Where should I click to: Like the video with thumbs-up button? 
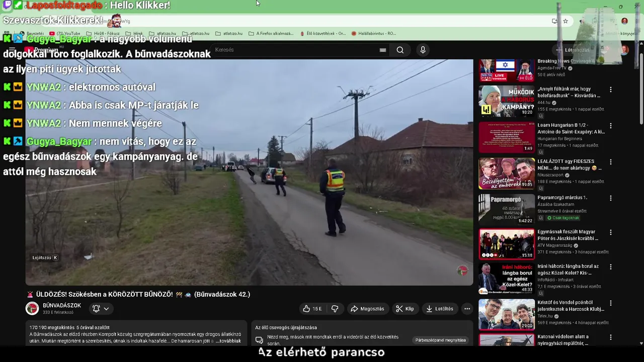[312, 309]
